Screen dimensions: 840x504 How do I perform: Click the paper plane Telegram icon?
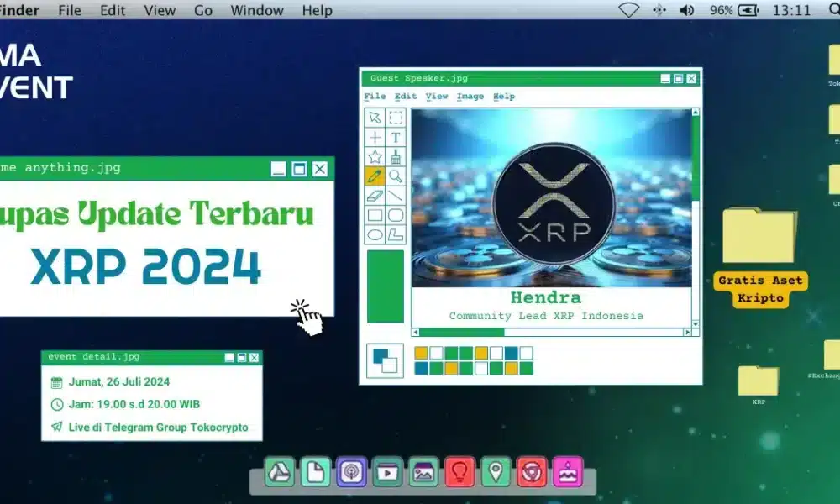click(57, 427)
